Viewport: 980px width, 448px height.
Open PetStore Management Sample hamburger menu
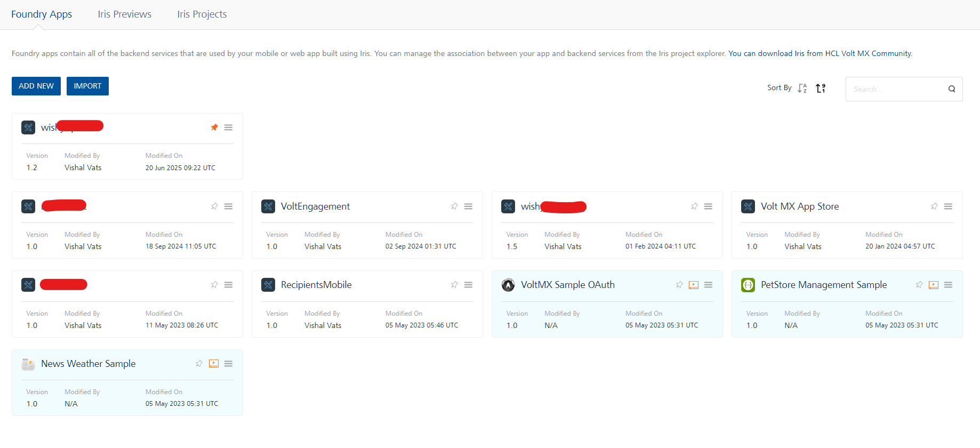[948, 285]
